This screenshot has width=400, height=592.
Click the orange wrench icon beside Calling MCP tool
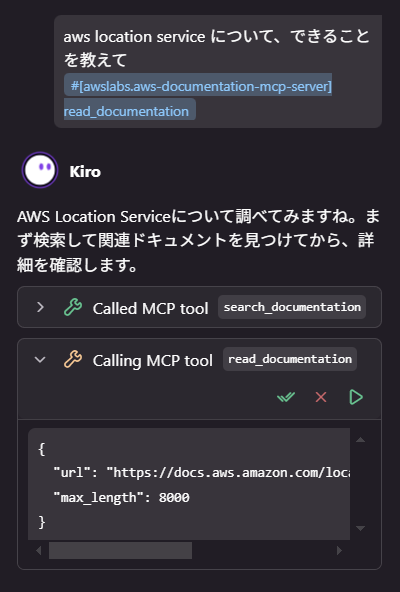[x=73, y=359]
